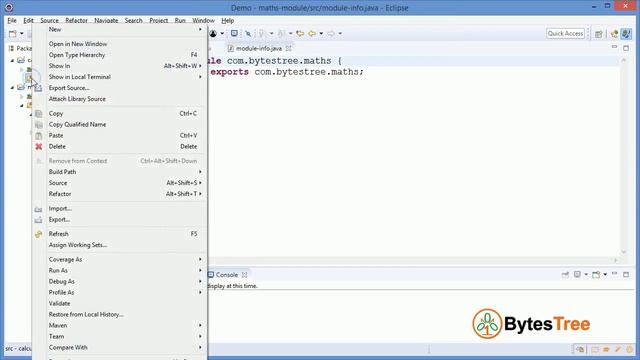
Task: Choose Export Source... in context menu
Action: 120,88
